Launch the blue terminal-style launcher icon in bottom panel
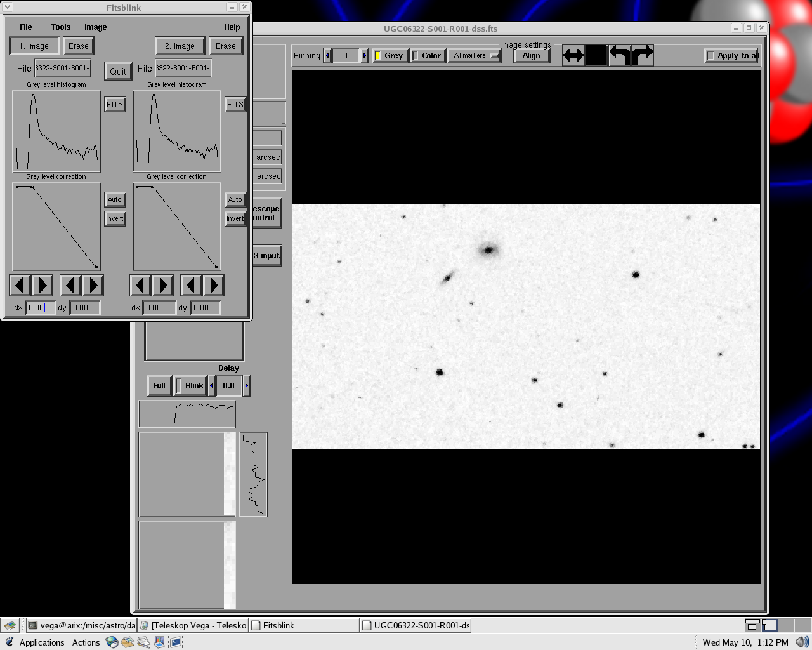812x650 pixels. click(175, 642)
